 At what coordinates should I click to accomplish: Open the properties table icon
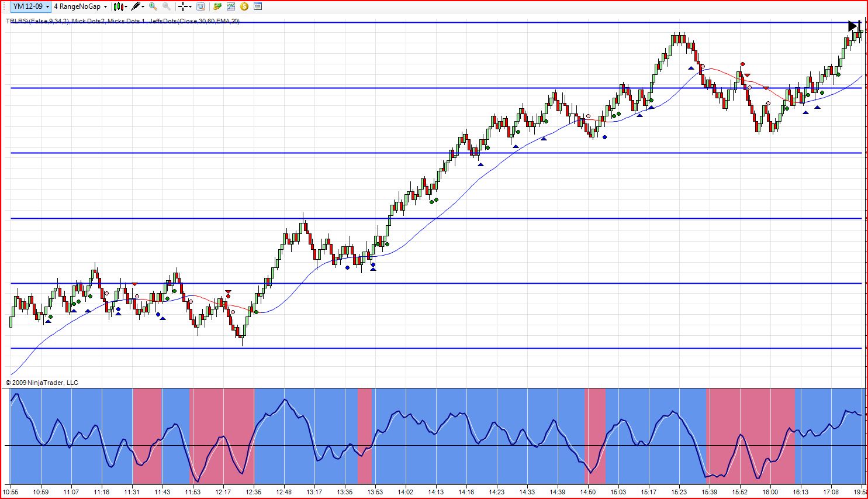pyautogui.click(x=258, y=6)
